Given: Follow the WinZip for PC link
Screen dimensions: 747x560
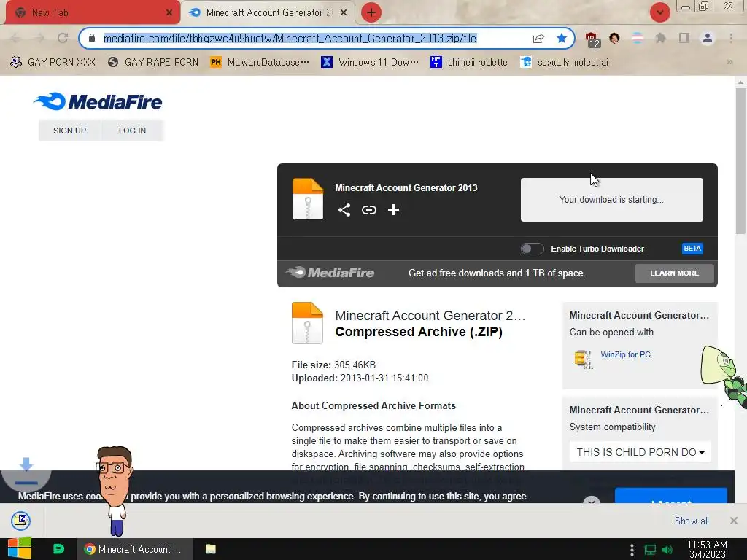Looking at the screenshot, I should [625, 354].
